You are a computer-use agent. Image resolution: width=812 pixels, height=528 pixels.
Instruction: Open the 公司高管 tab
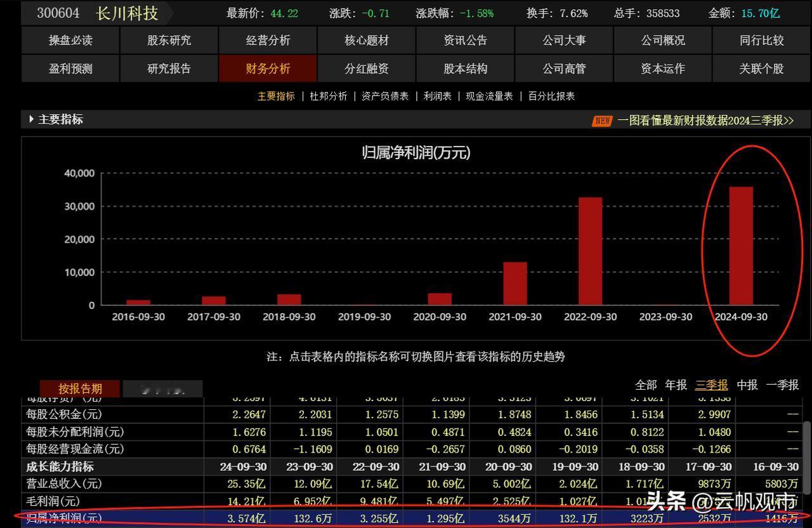[x=564, y=69]
